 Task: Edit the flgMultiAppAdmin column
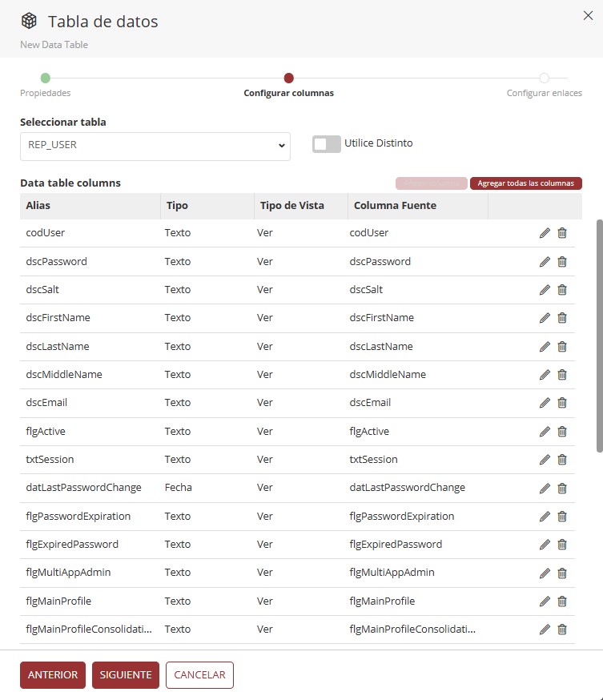(545, 573)
